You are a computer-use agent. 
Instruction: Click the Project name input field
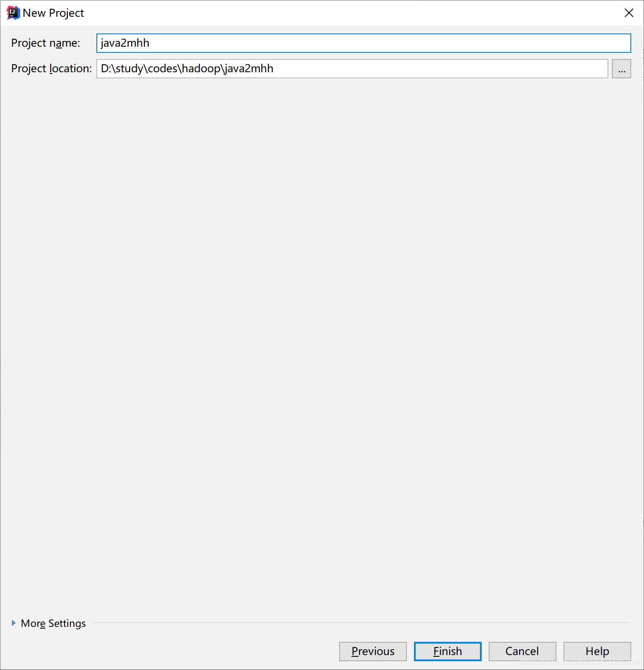click(x=363, y=43)
